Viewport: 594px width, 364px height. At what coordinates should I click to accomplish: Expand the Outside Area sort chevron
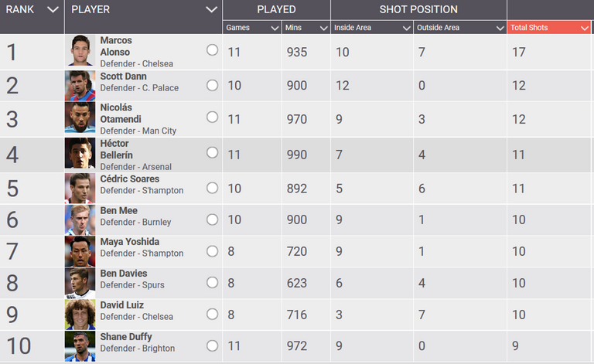(500, 28)
